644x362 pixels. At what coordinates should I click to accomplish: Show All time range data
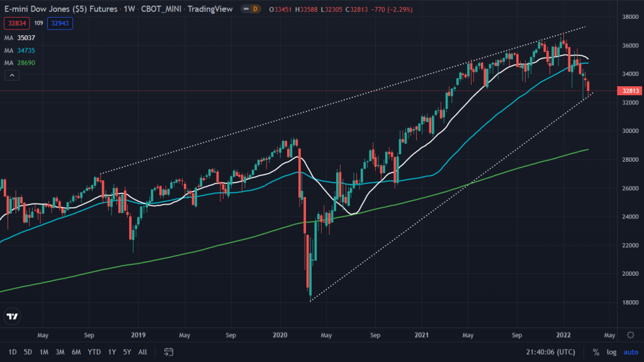pyautogui.click(x=143, y=351)
